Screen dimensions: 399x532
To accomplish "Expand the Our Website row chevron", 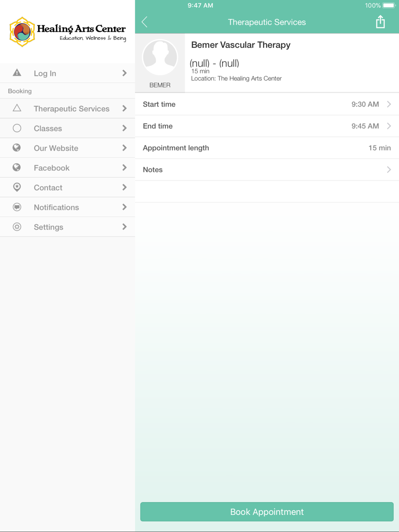I will point(124,148).
